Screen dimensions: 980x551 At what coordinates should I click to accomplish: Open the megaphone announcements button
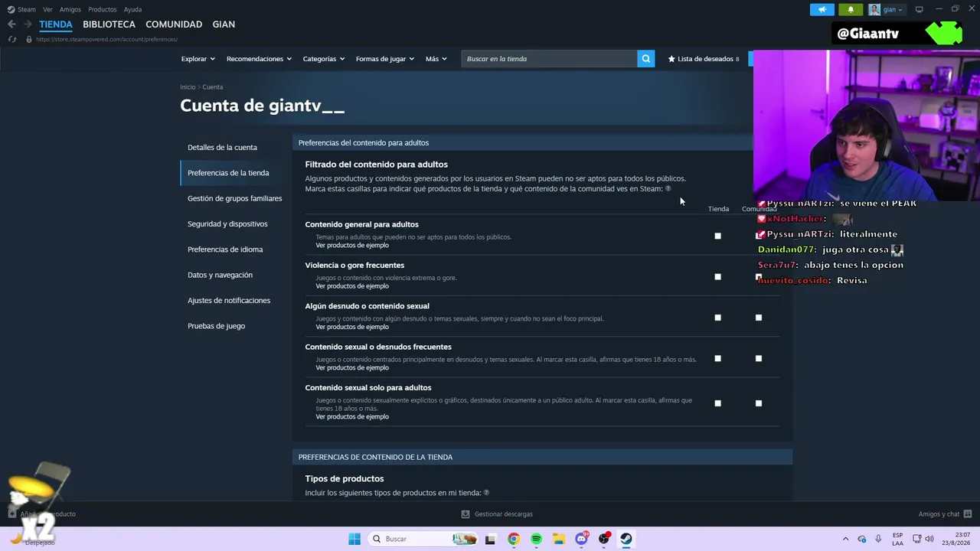(x=822, y=10)
